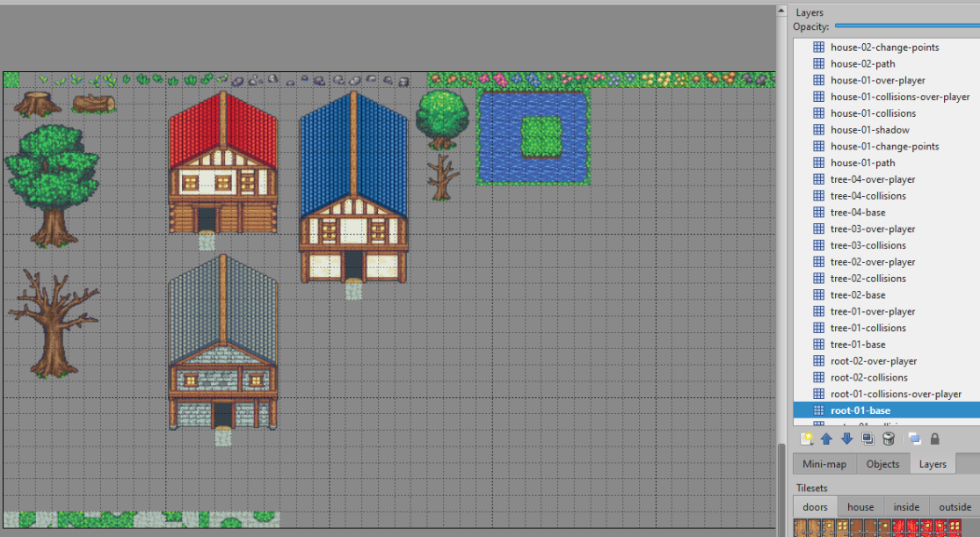Click the map view scroll-up arrow

(x=780, y=11)
